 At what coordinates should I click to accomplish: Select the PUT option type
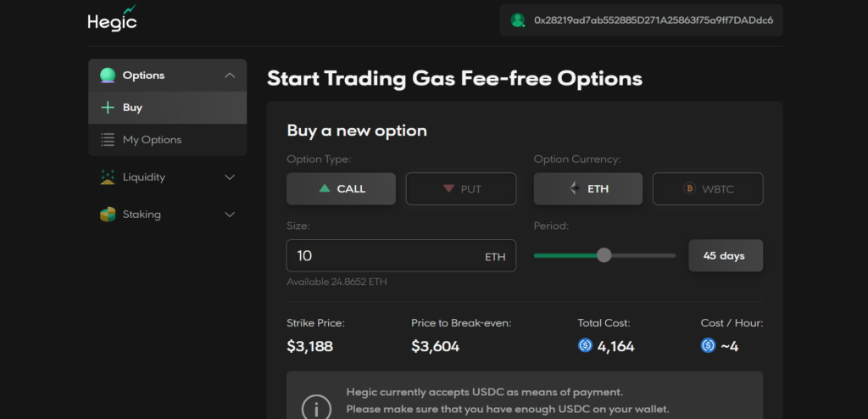(x=460, y=188)
